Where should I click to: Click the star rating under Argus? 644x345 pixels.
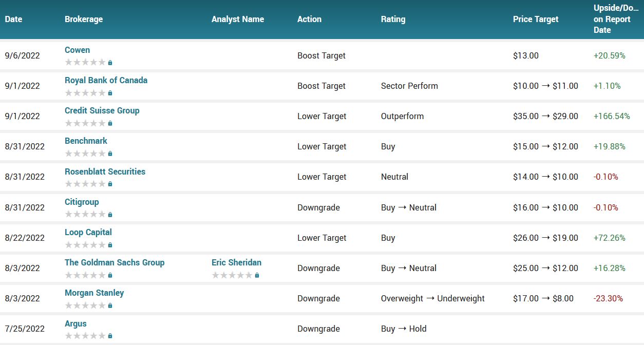tap(85, 335)
